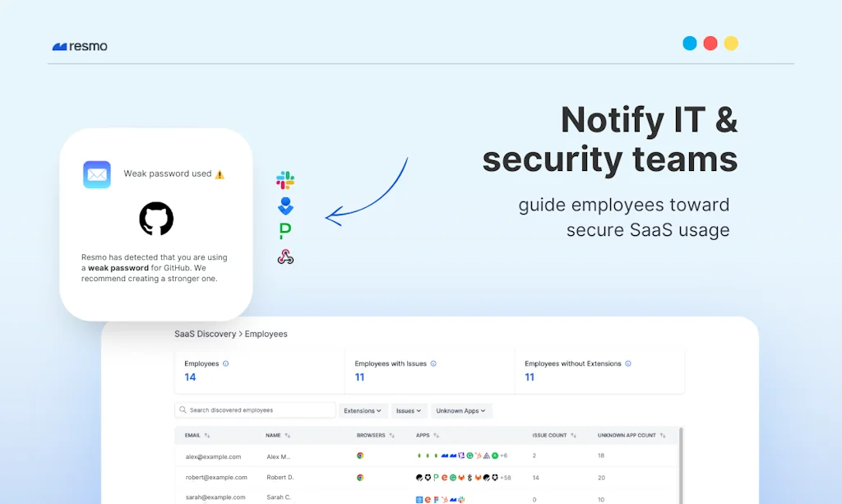Image resolution: width=842 pixels, height=504 pixels.
Task: Select alex@example.com email cell
Action: click(x=213, y=457)
